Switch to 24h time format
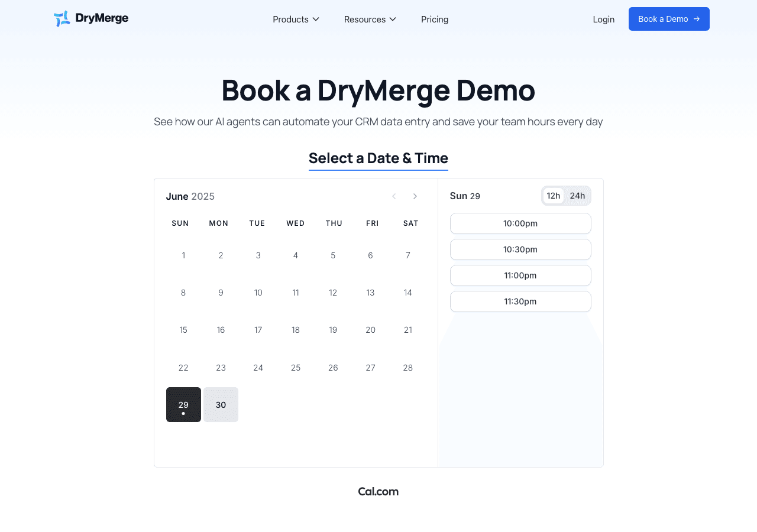The image size is (757, 532). [x=577, y=196]
